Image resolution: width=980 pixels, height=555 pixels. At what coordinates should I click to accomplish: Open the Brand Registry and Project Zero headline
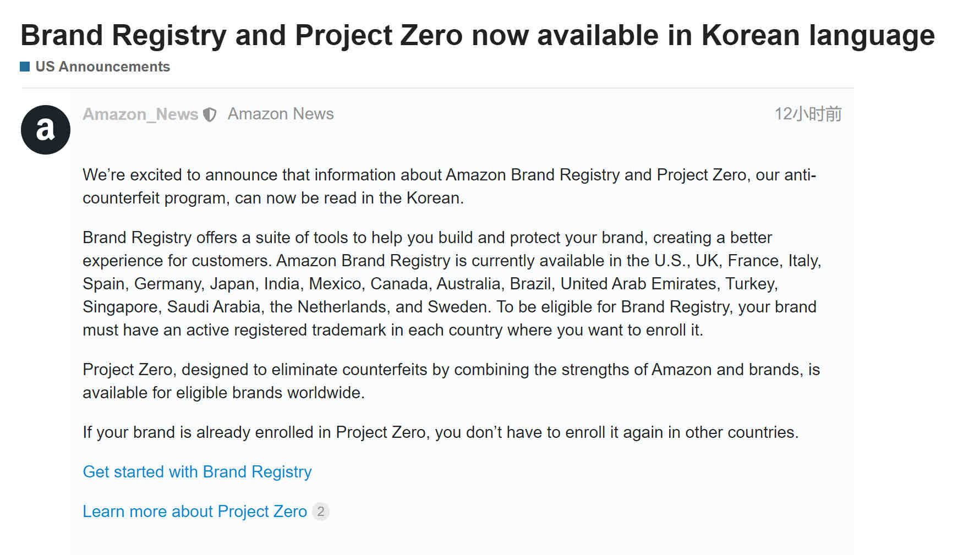478,35
